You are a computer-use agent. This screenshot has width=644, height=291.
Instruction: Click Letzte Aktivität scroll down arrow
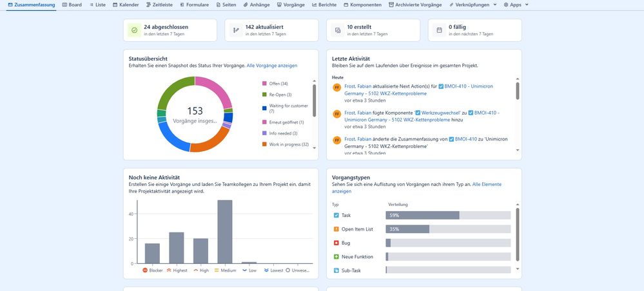[x=518, y=150]
